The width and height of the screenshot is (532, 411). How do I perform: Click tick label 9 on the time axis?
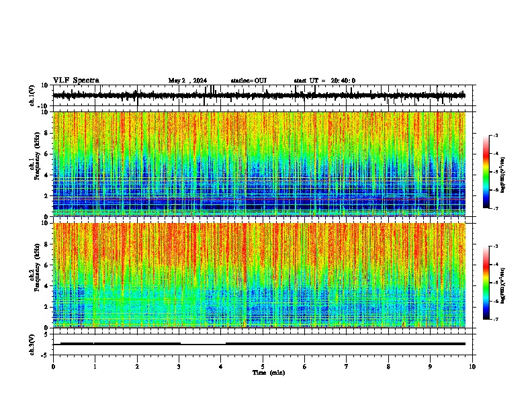pyautogui.click(x=430, y=367)
